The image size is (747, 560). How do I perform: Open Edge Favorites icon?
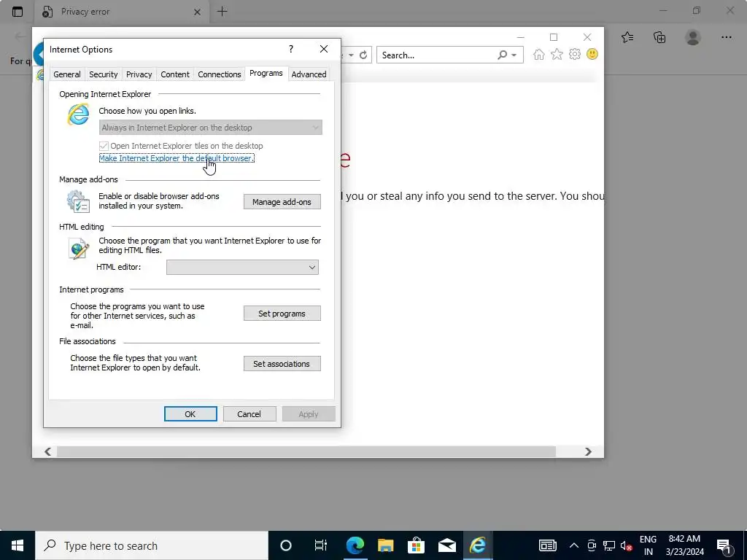[627, 37]
